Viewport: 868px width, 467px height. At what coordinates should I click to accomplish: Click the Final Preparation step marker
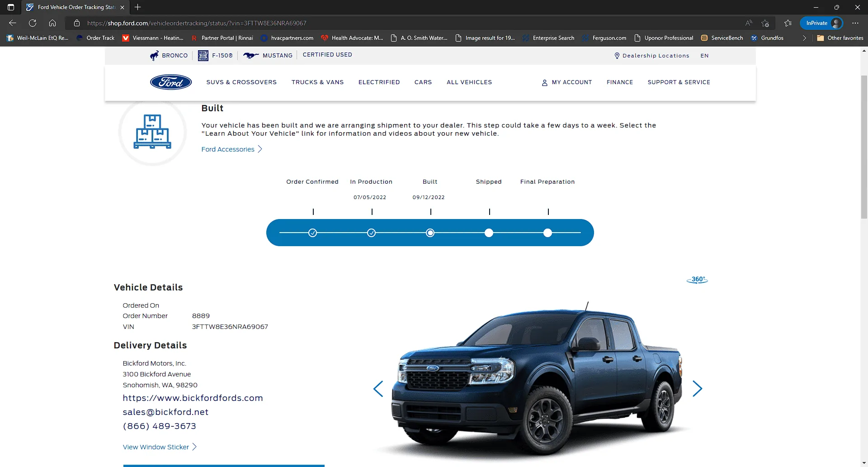pos(547,233)
